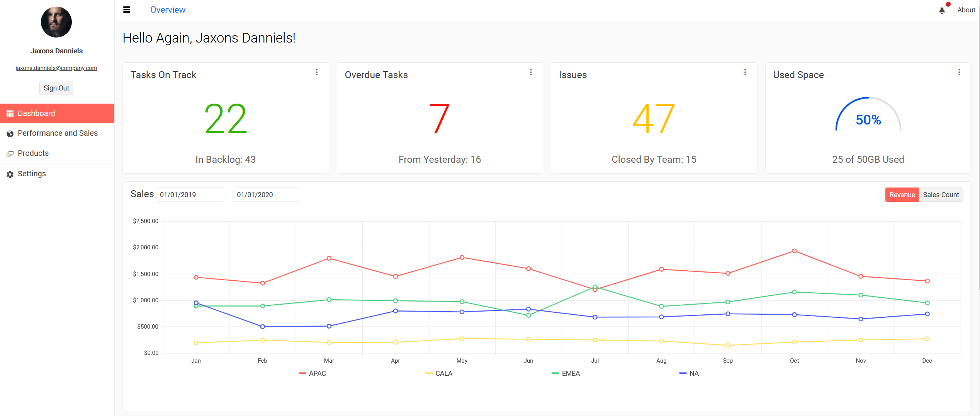Select the Sales Count toggle
This screenshot has width=980, height=416.
[x=941, y=194]
